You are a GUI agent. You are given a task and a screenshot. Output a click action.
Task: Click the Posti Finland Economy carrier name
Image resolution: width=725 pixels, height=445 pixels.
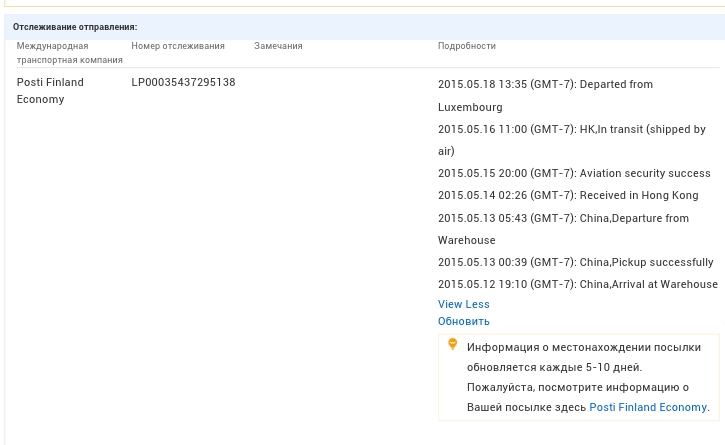(x=50, y=91)
